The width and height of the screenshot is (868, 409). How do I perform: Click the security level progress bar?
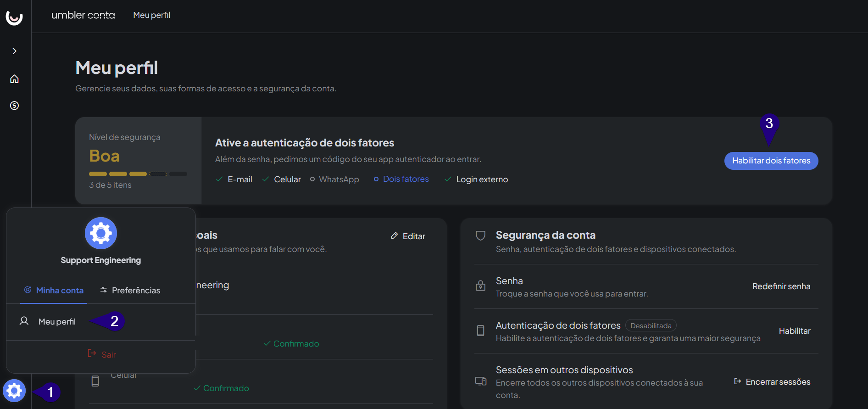[138, 174]
